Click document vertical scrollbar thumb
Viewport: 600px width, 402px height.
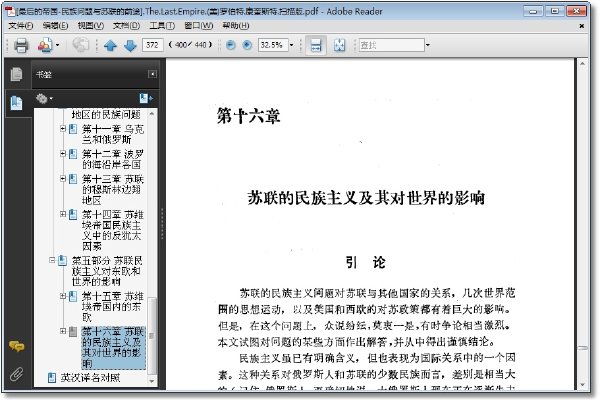[x=582, y=348]
